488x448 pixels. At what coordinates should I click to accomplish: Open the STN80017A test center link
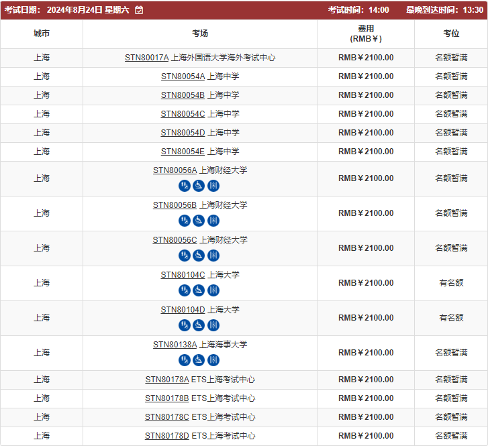tap(147, 58)
